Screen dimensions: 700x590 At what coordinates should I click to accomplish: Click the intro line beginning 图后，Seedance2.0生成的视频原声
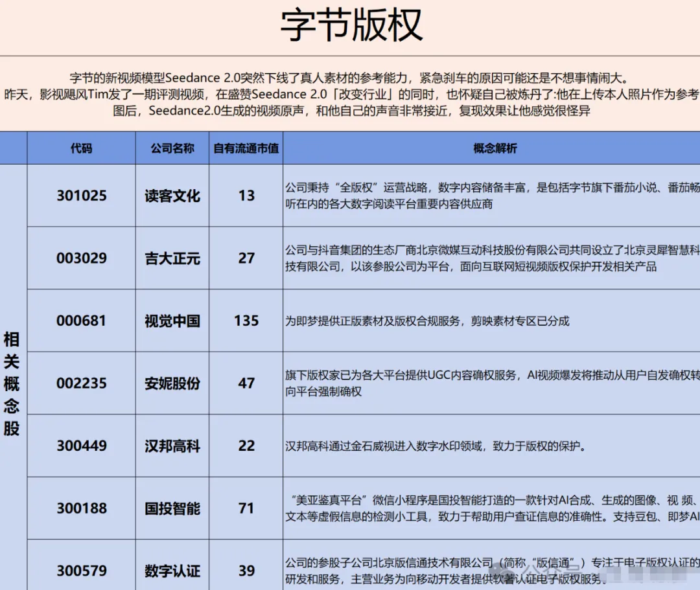click(x=351, y=110)
